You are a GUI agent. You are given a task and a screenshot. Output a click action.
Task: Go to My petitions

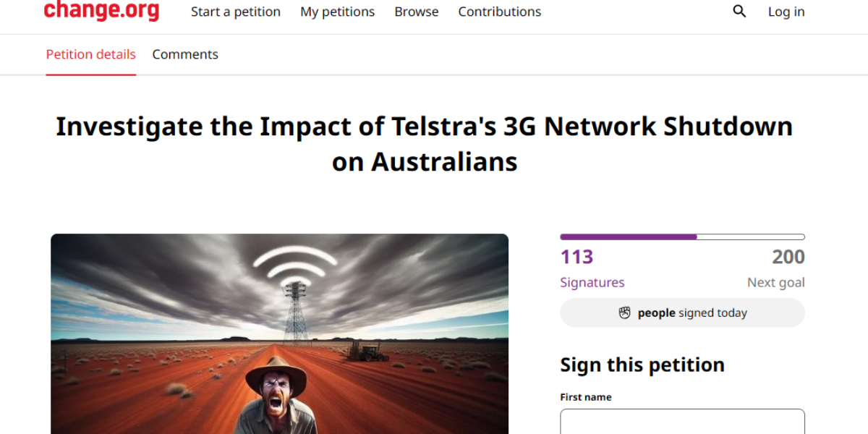338,12
